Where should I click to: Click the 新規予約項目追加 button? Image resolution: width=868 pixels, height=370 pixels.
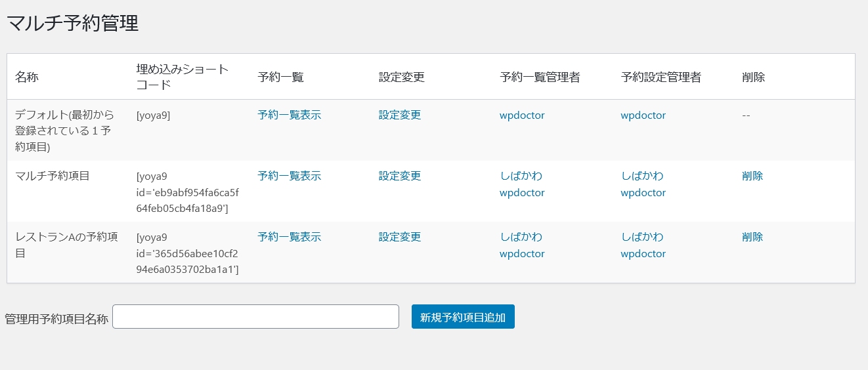pos(463,317)
